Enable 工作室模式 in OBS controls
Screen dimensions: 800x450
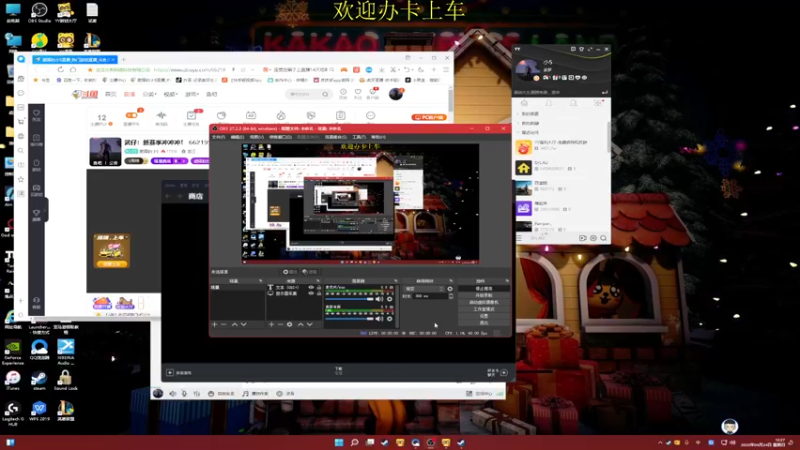(x=484, y=309)
